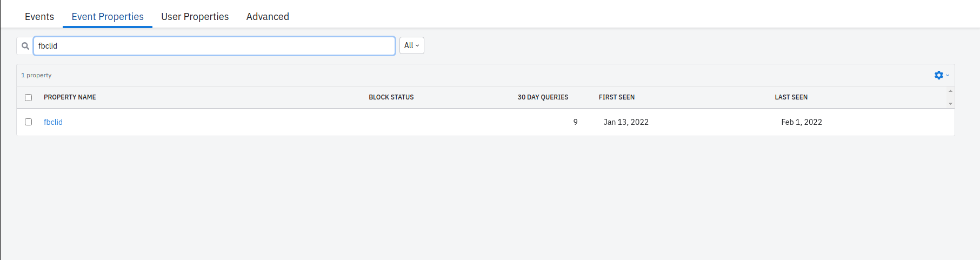Screen dimensions: 980x260
Task: Click the BLOCK STATUS column header
Action: (391, 97)
